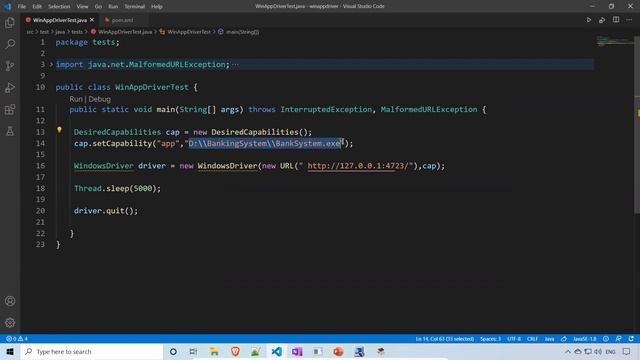Change encoding via UTF-8 status entry
Image resolution: width=640 pixels, height=360 pixels.
(x=513, y=339)
